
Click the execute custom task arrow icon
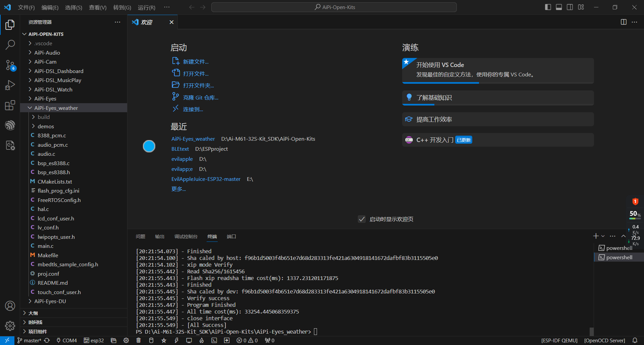click(x=227, y=340)
